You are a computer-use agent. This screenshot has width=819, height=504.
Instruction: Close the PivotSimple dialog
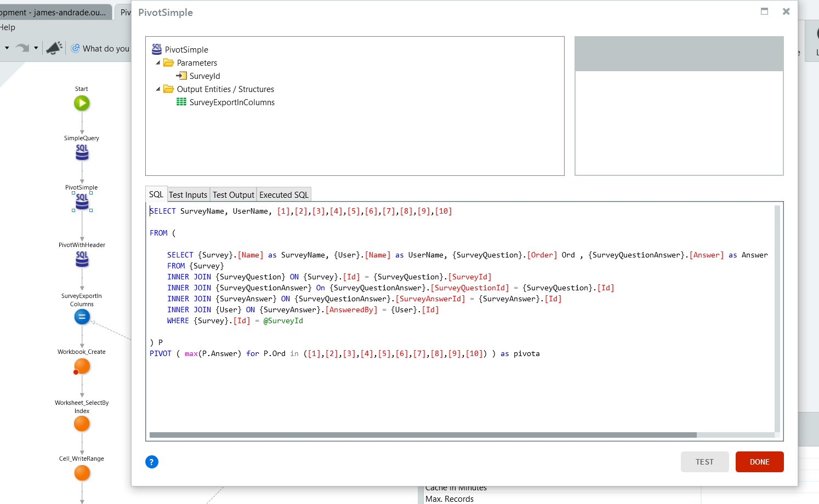pyautogui.click(x=786, y=12)
